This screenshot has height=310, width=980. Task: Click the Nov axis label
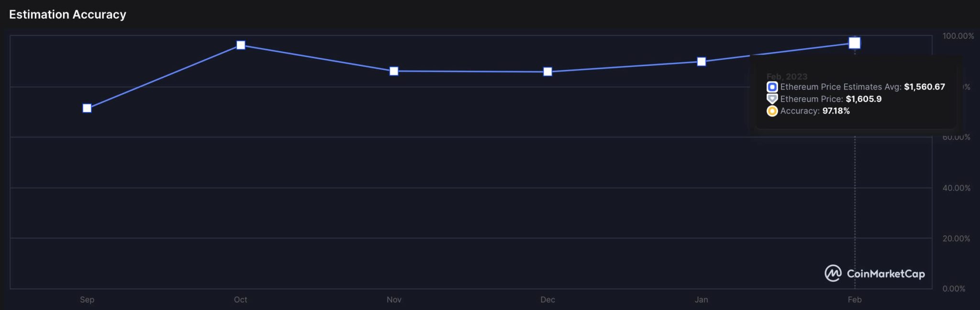(x=394, y=299)
